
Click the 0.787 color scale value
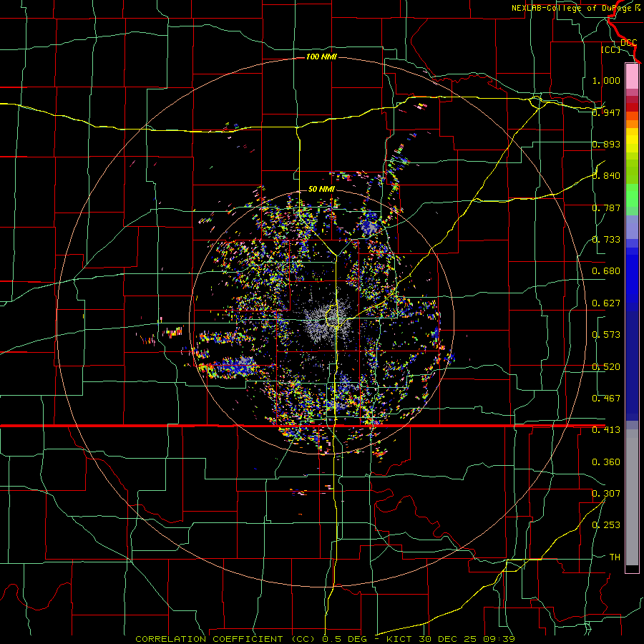tap(606, 208)
